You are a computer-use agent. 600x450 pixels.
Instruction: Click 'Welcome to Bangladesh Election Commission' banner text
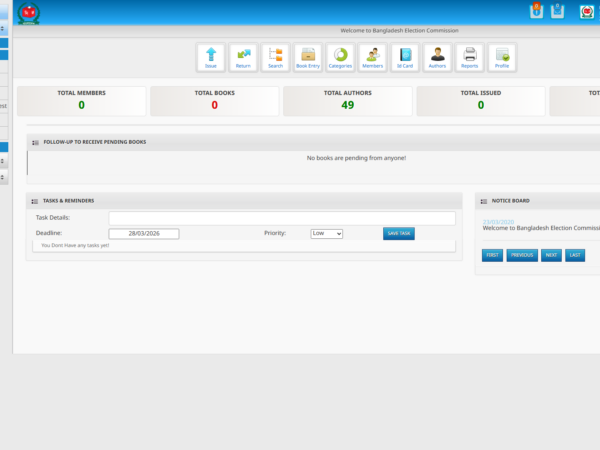399,31
